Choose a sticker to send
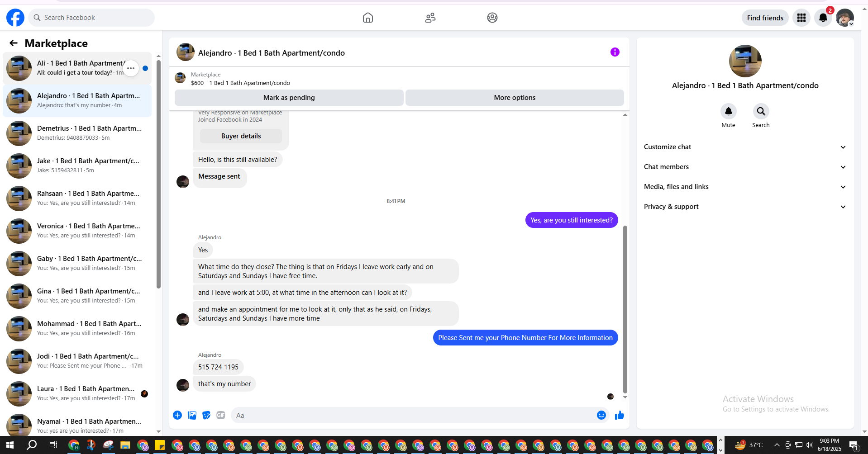This screenshot has height=454, width=868. click(206, 415)
